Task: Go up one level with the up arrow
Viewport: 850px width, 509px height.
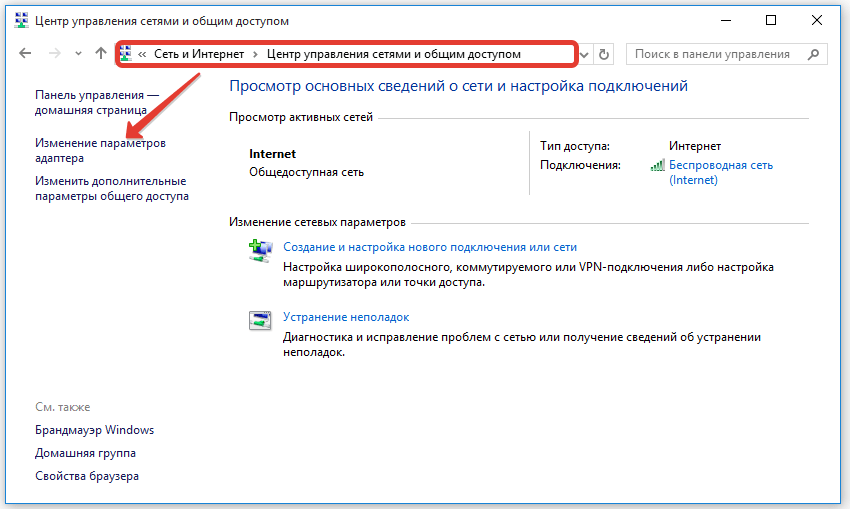Action: [x=100, y=54]
